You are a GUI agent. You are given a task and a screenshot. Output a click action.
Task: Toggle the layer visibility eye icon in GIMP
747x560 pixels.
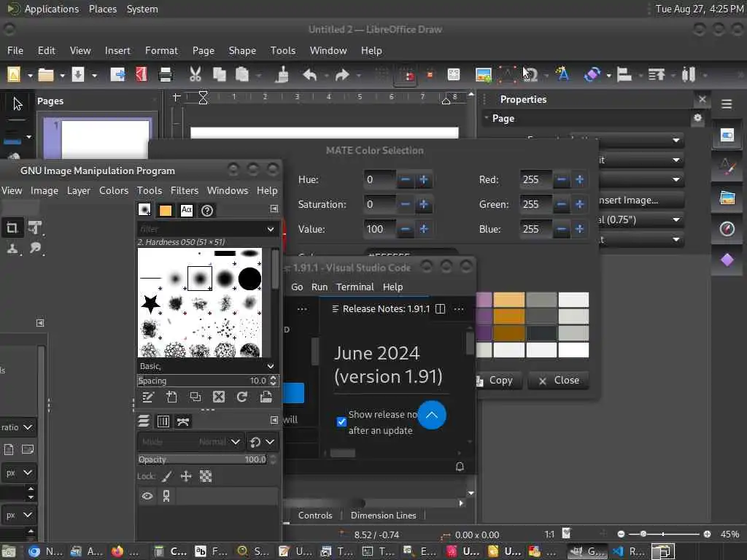coord(147,496)
